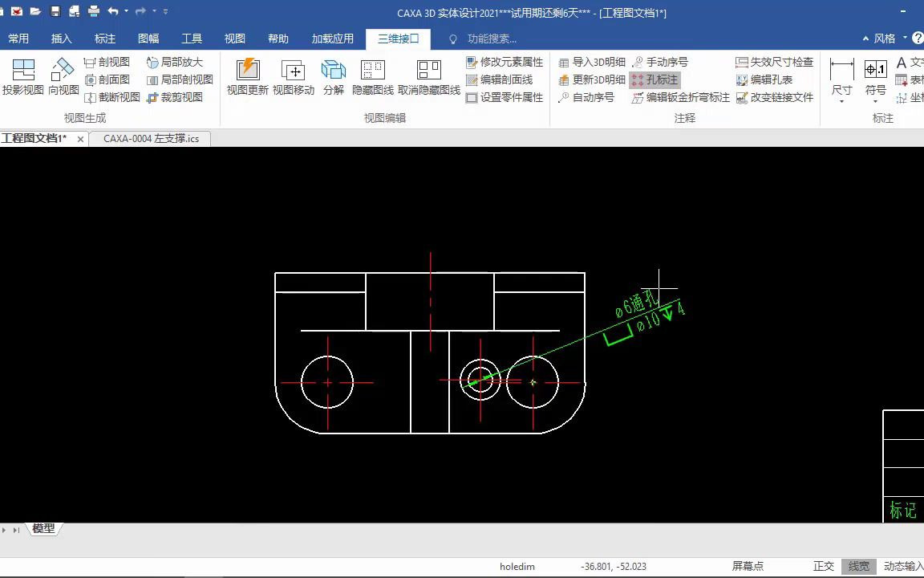
Task: Click the Projection View (投影视图) tool
Action: pos(23,77)
